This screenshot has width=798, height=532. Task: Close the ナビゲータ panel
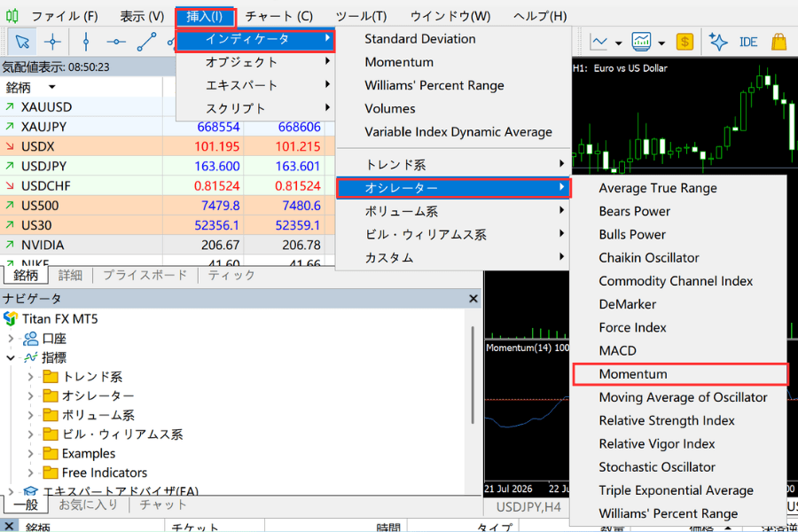coord(473,298)
